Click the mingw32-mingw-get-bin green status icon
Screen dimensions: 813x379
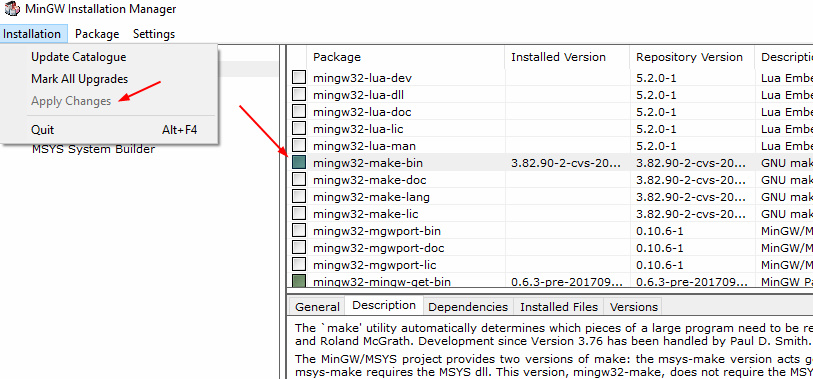click(x=299, y=281)
